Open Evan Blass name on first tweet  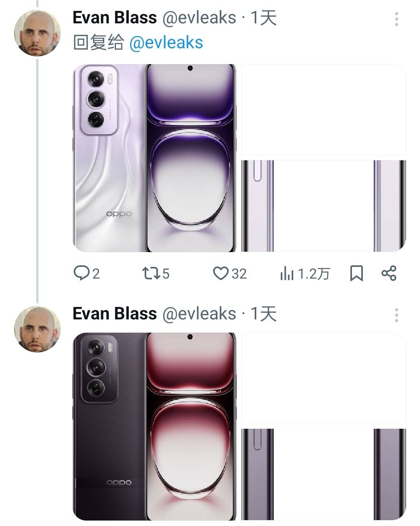click(x=115, y=18)
